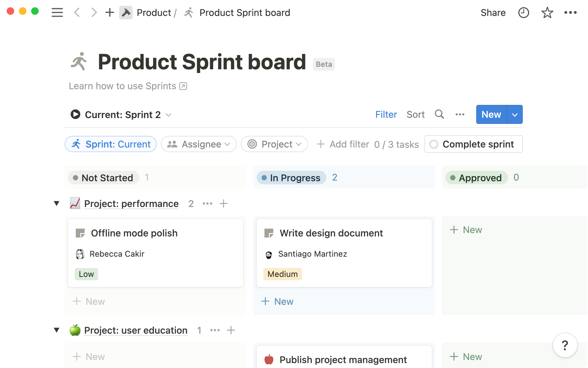Open the Sprint 2 selector dropdown
The height and width of the screenshot is (368, 588).
coord(168,115)
